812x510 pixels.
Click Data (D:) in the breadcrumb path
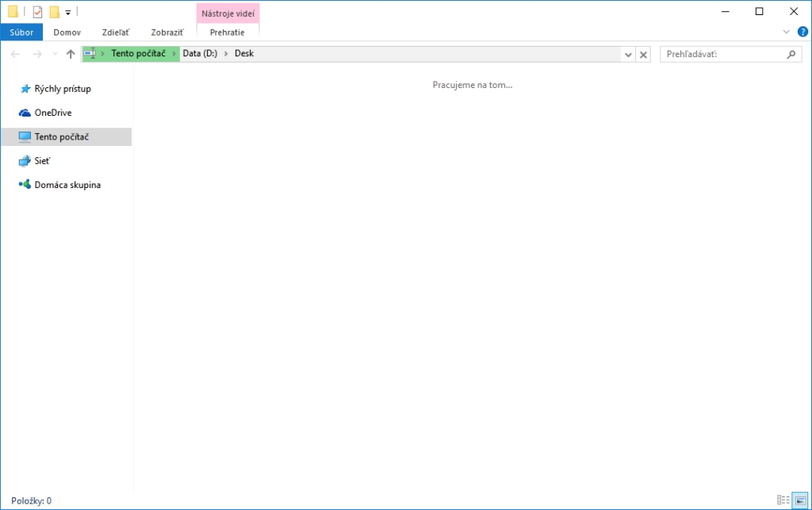[200, 54]
